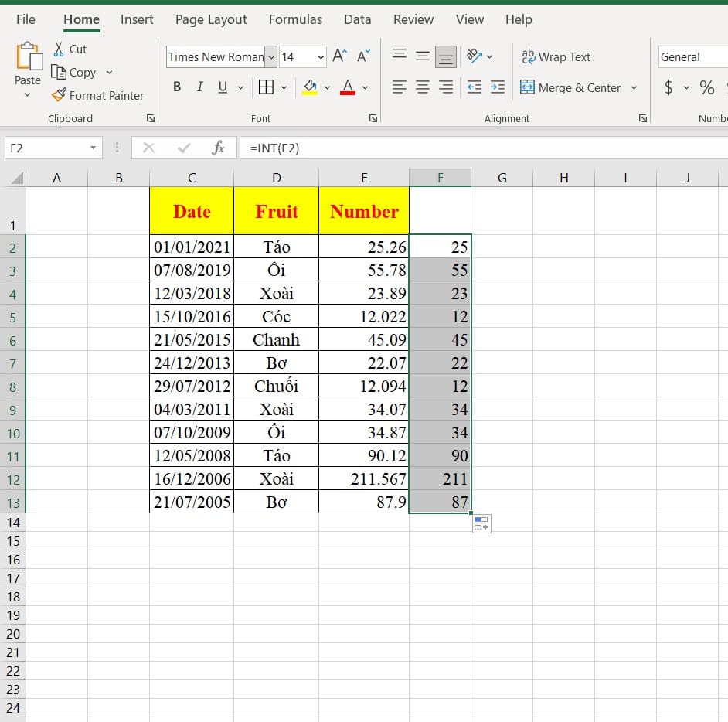The image size is (728, 722).
Task: Select the row 13 header
Action: (13, 502)
